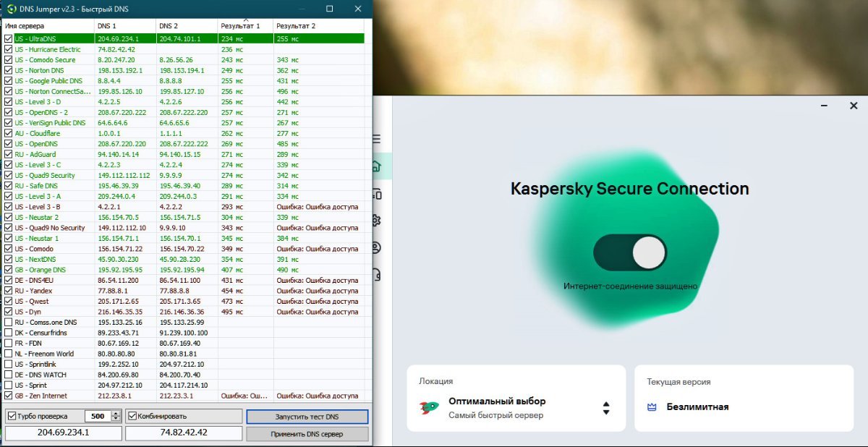This screenshot has height=447, width=868.
Task: Sort by the Результат 2 column header
Action: 318,26
